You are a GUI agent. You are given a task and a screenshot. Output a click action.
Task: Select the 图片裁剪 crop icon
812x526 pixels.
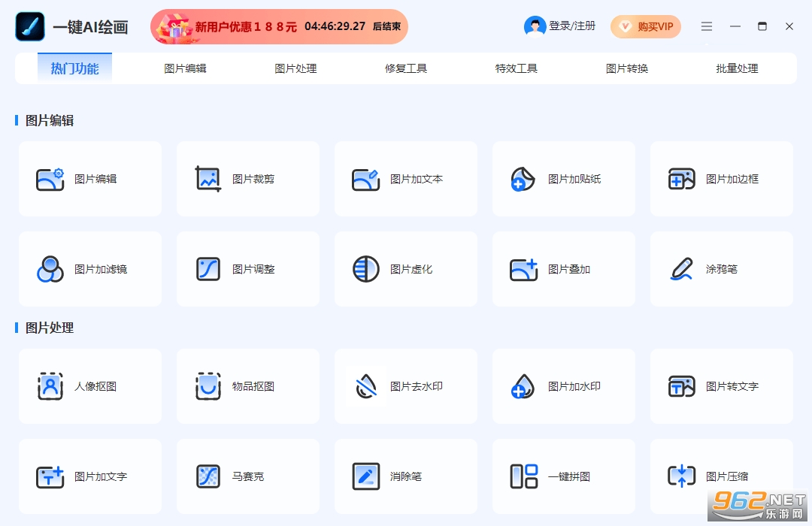coord(208,179)
